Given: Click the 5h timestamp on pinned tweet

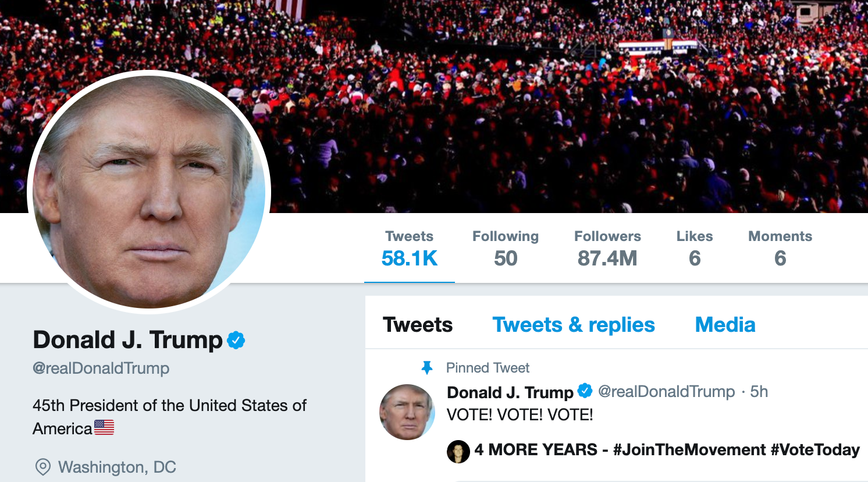Looking at the screenshot, I should pos(759,392).
